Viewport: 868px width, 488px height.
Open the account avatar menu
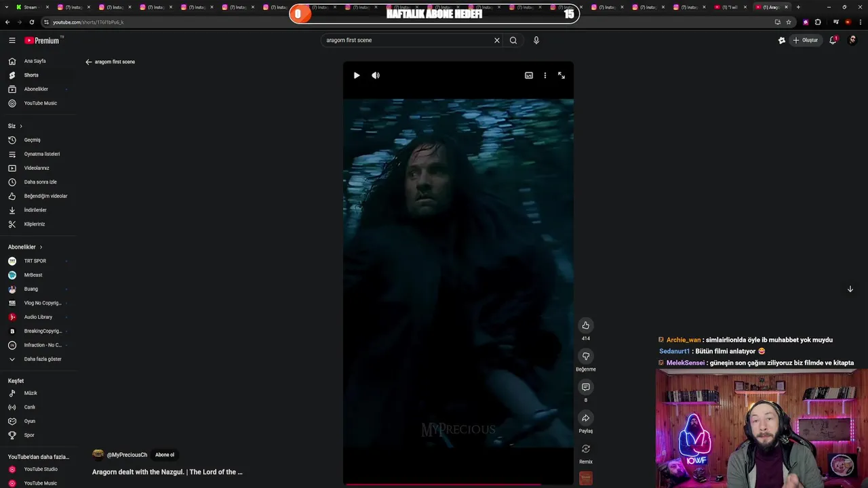click(x=853, y=40)
